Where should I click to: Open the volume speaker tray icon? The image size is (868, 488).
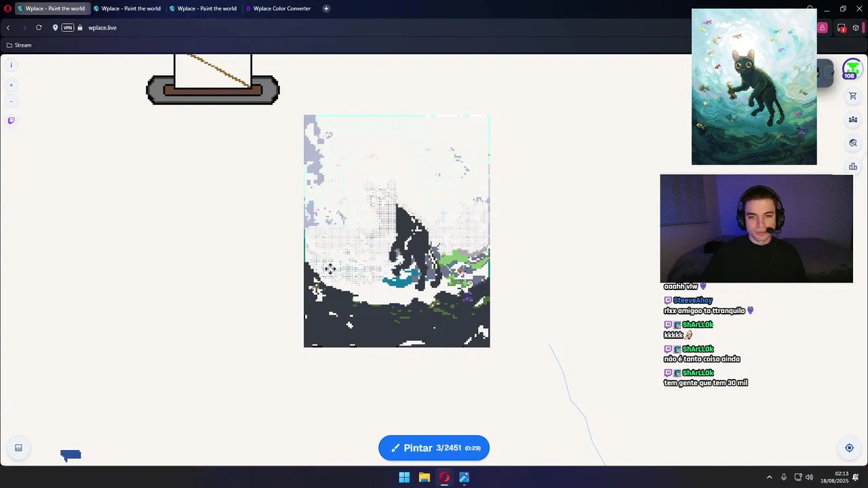(x=809, y=477)
